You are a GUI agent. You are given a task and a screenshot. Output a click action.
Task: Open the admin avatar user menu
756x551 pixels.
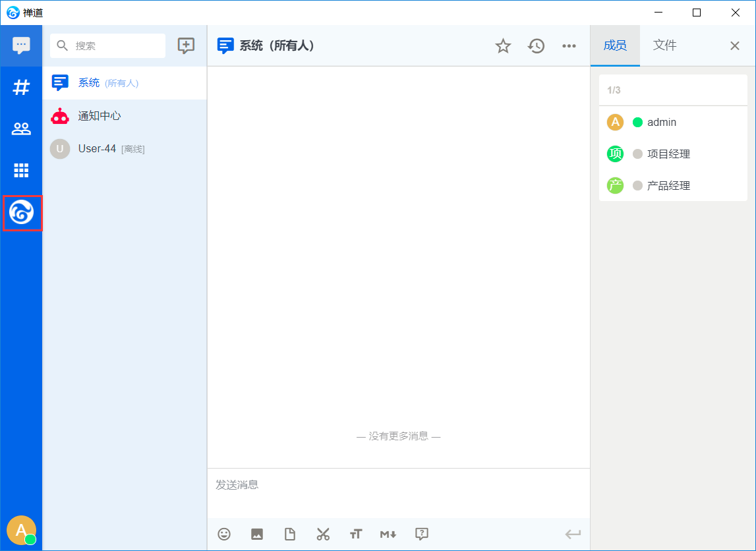click(21, 530)
